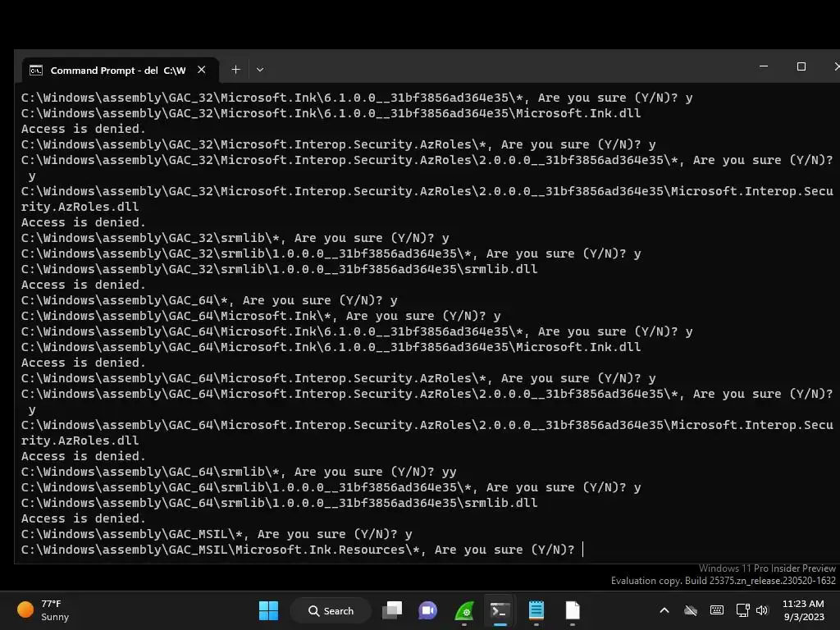Click the cmd icon on the tab
Viewport: 840px width, 630px height.
[x=36, y=71]
